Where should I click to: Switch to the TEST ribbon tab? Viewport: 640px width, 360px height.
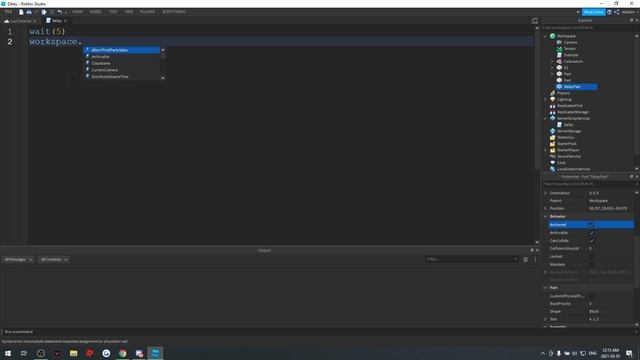coord(113,12)
